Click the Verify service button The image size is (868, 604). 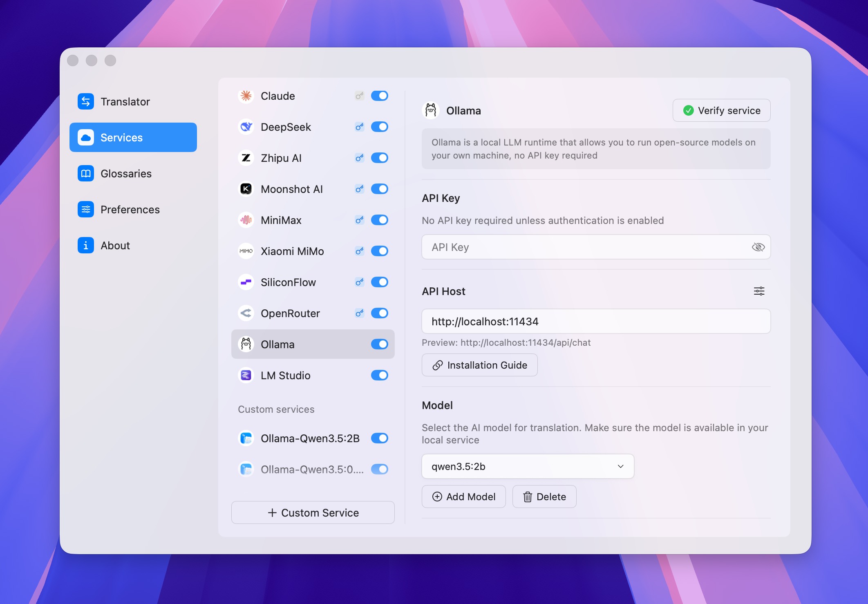point(721,111)
